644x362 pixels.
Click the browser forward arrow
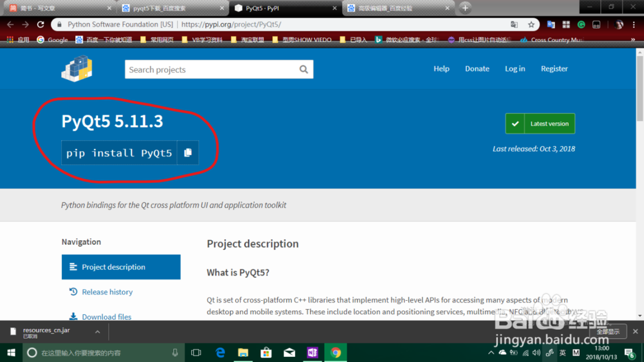(x=26, y=24)
